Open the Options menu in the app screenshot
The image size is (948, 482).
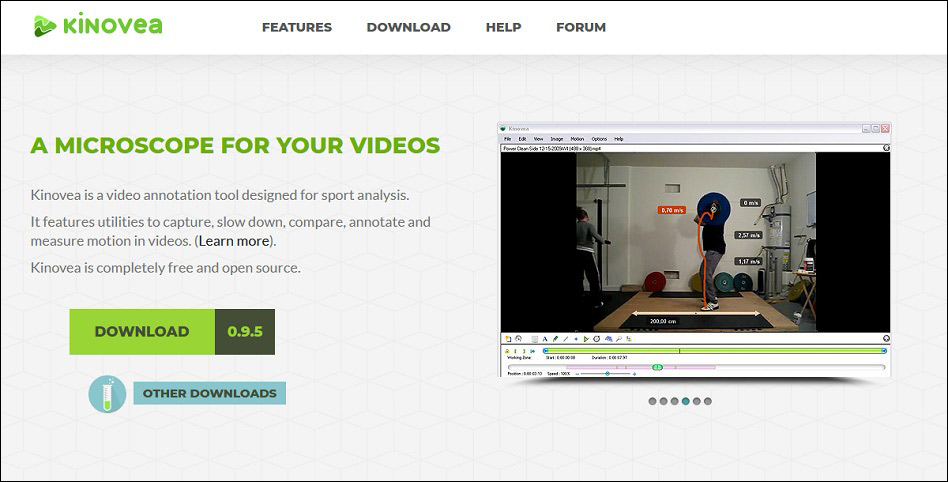[599, 139]
